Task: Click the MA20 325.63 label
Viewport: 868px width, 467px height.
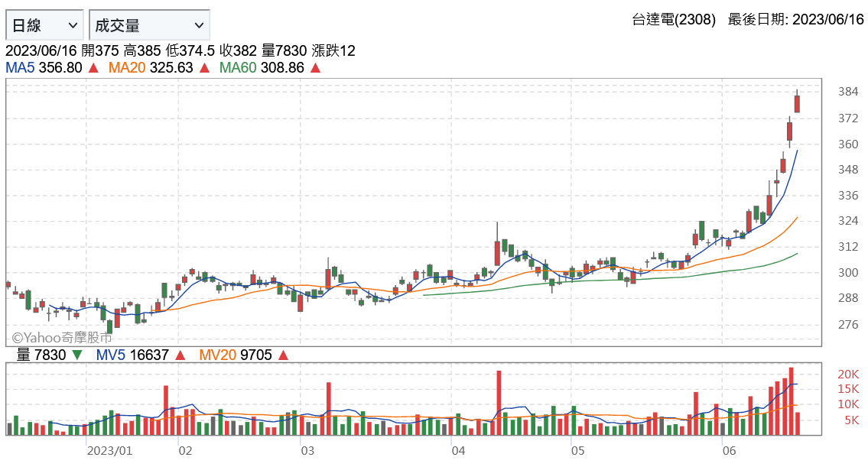Action: click(x=151, y=68)
